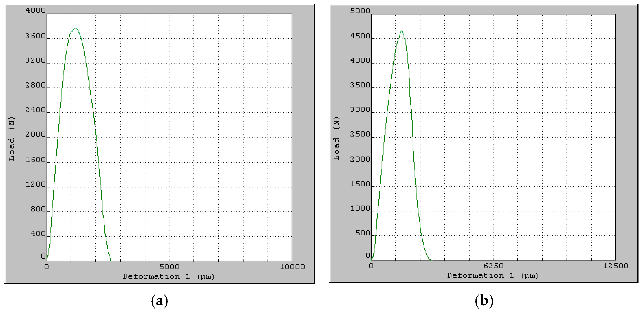The image size is (644, 312).
Task: Click chart (b) 'Deformation 1 (µm)' axis title
Action: tap(493, 276)
